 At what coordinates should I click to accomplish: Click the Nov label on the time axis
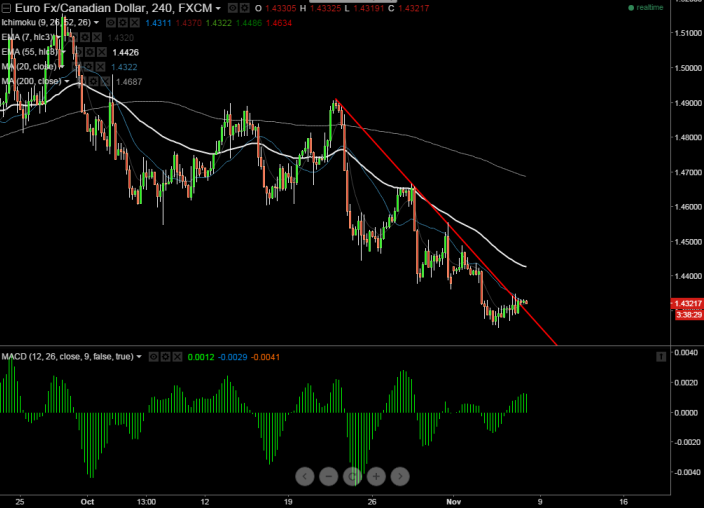click(x=454, y=502)
